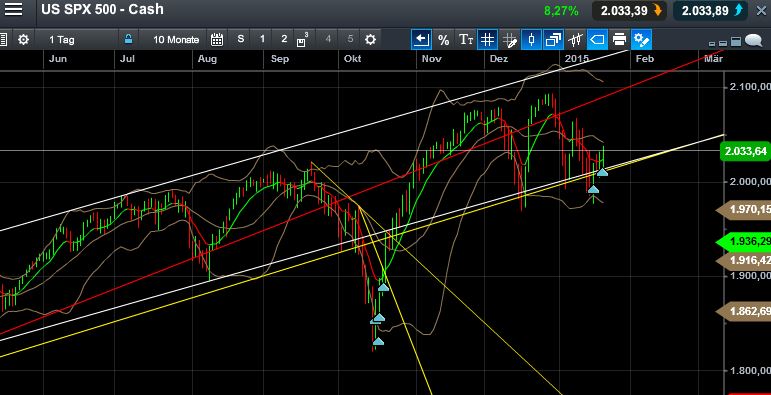This screenshot has width=771, height=395.
Task: Click the green 1.936,29 price tag
Action: [743, 242]
